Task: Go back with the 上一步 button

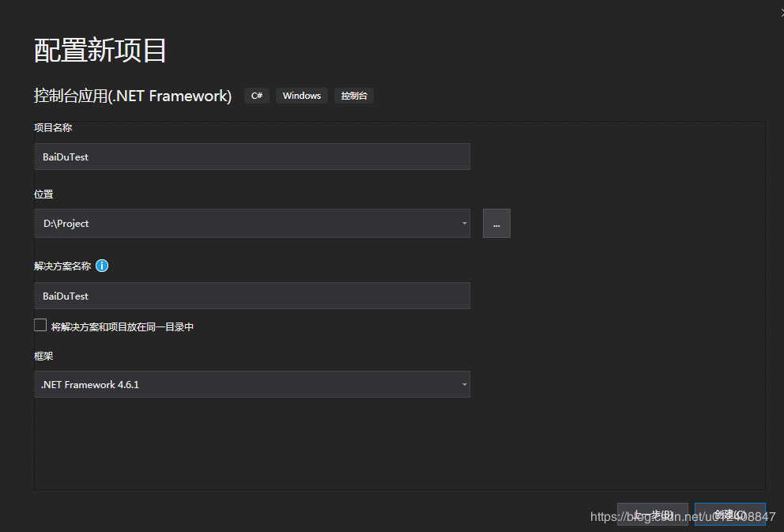Action: pos(652,515)
